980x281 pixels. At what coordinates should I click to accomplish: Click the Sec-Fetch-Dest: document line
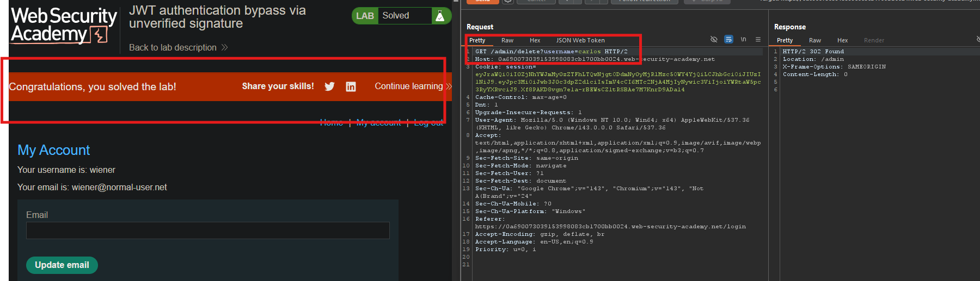[520, 181]
